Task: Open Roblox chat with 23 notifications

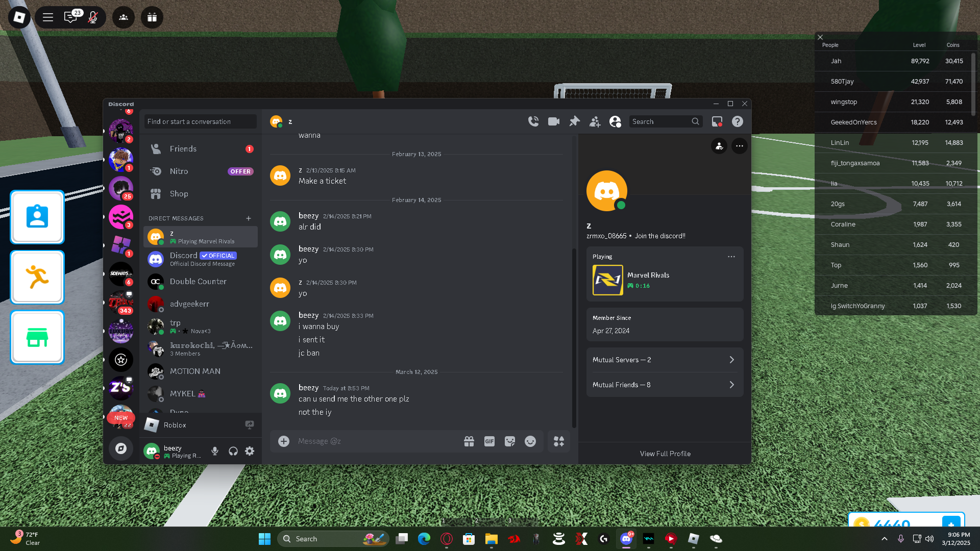Action: pos(71,17)
